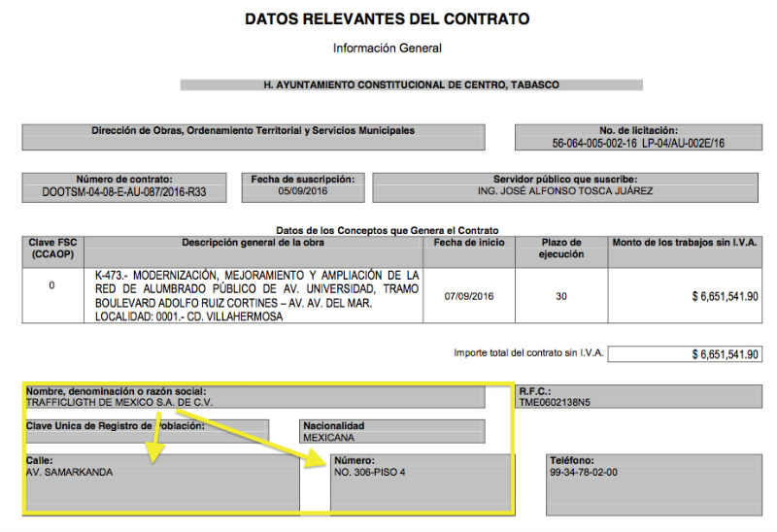Click 'Servidor público que suscribe:' label

coord(565,180)
